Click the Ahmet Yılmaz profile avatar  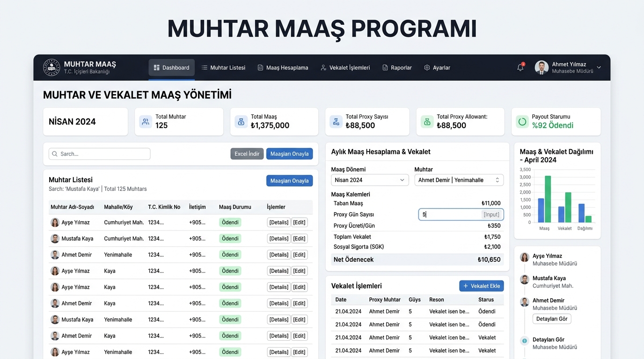pyautogui.click(x=542, y=67)
